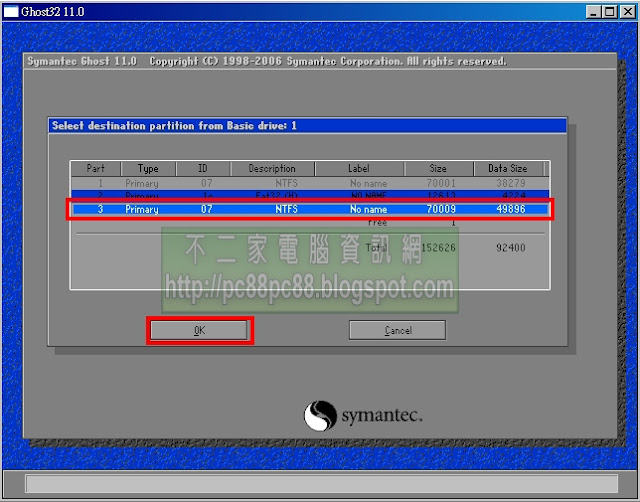Image resolution: width=640 pixels, height=502 pixels.
Task: Click total size value 152626
Action: point(438,248)
